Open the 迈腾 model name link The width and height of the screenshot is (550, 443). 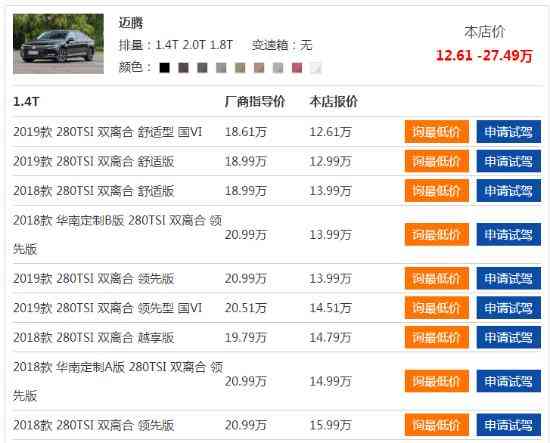[x=131, y=23]
